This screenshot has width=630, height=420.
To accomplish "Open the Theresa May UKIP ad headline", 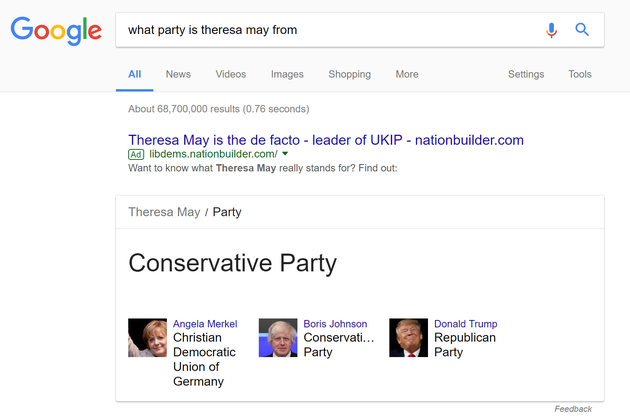I will click(x=326, y=140).
